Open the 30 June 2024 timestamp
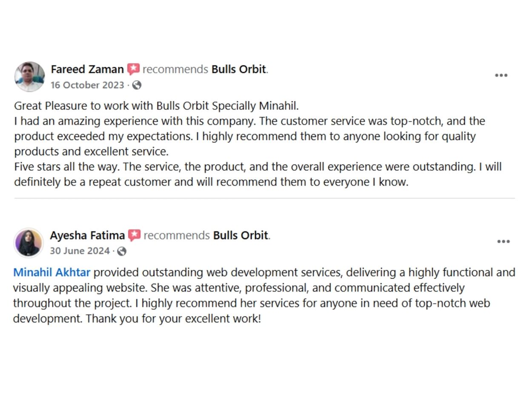This screenshot has height=399, width=532. 80,251
